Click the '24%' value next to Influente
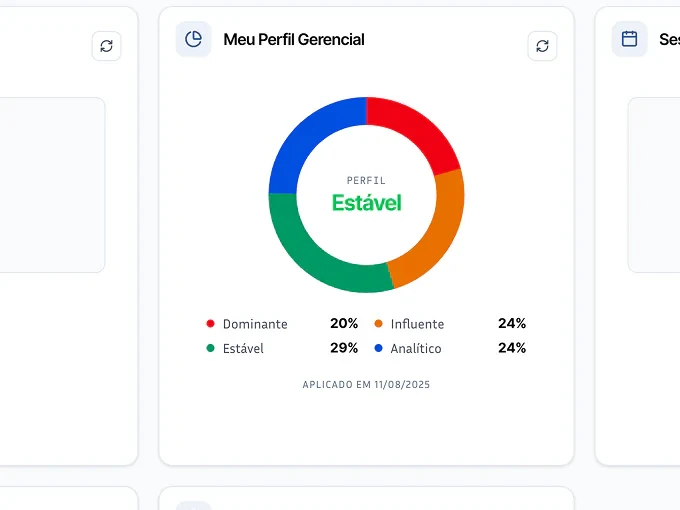The height and width of the screenshot is (510, 680). (512, 323)
